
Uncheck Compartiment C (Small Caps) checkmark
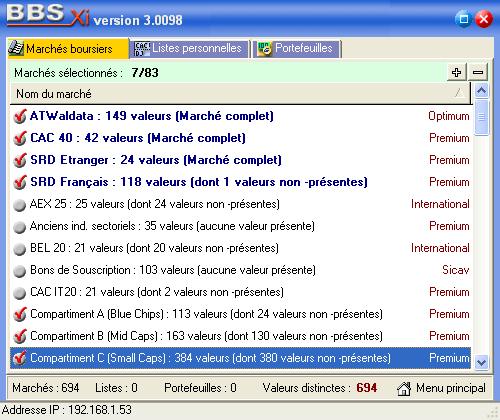coord(20,358)
